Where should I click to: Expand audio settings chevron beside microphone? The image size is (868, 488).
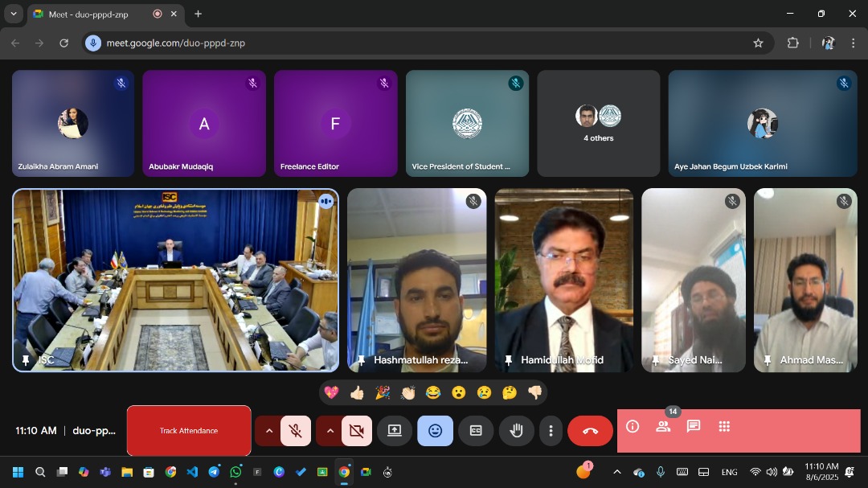tap(269, 431)
